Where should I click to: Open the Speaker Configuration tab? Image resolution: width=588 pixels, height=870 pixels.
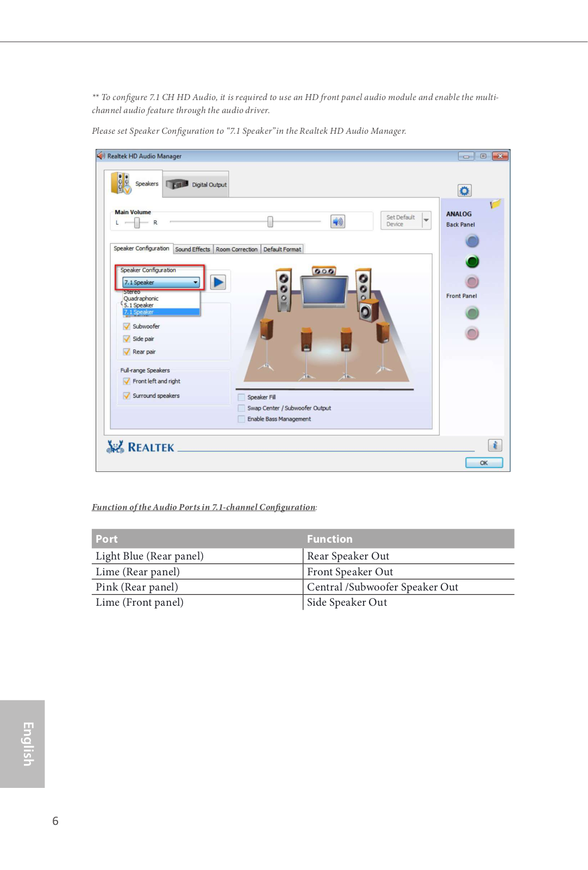[141, 248]
